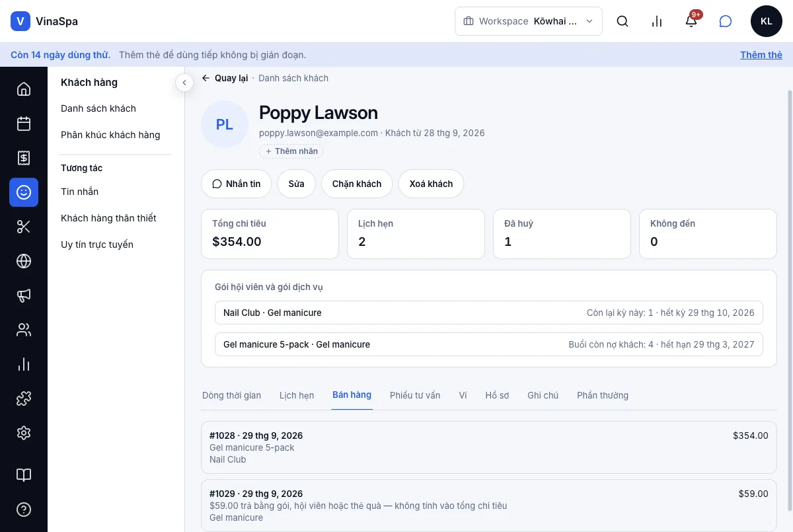Open the chat bubble icon in the header

pos(726,21)
